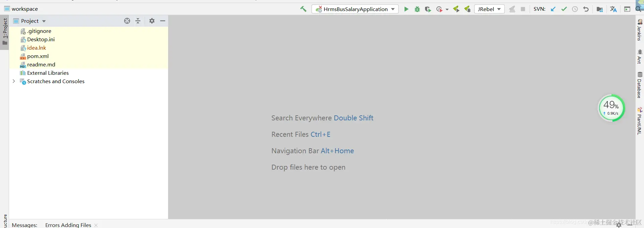
Task: Click the Build project hammer icon
Action: pos(303,9)
